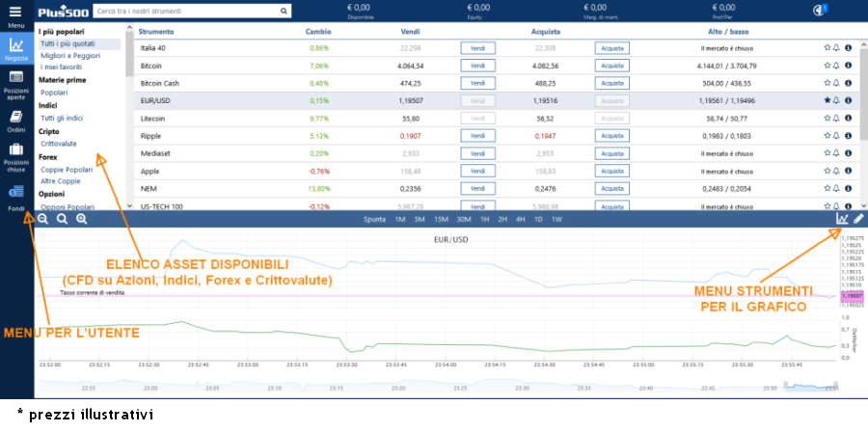Click the chart indicators icon
Screen dimensions: 868x432
coord(842,219)
